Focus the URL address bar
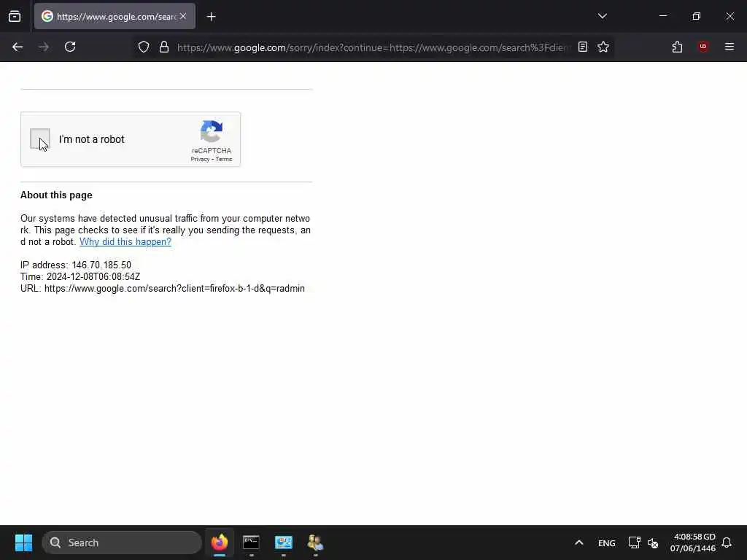 point(373,47)
